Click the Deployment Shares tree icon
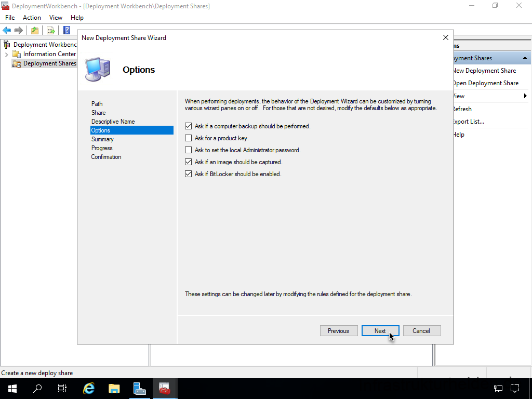This screenshot has width=532, height=399. coord(16,63)
